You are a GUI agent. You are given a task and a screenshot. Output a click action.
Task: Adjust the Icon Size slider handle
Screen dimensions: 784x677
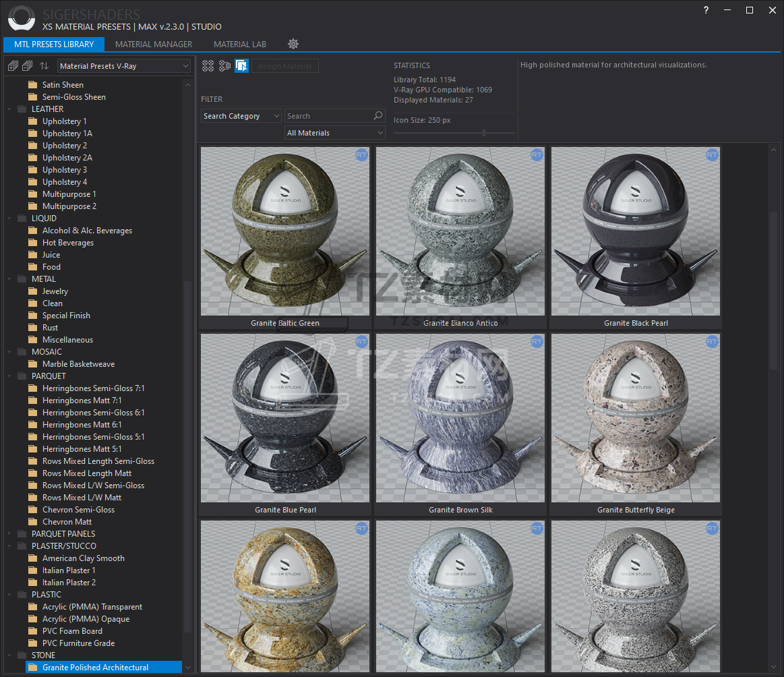484,132
